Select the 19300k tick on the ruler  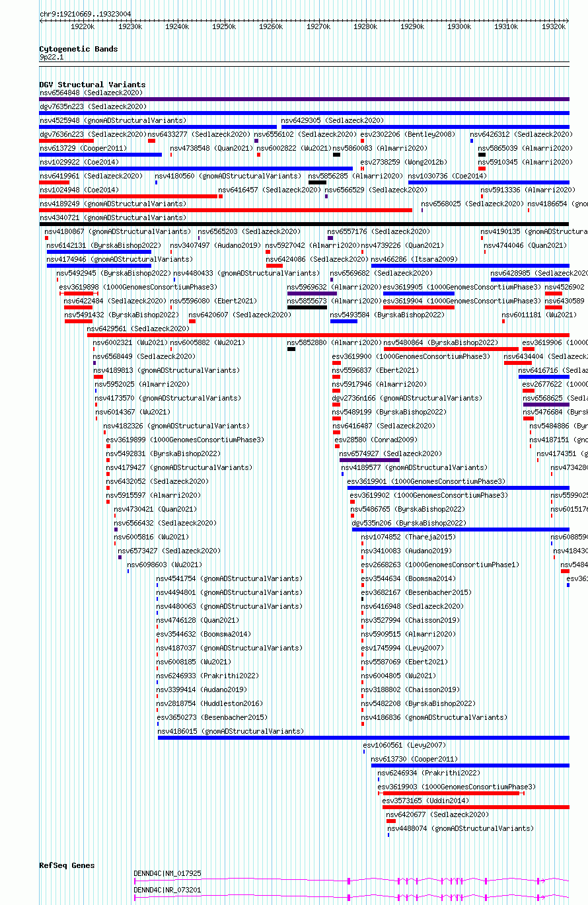coord(459,27)
